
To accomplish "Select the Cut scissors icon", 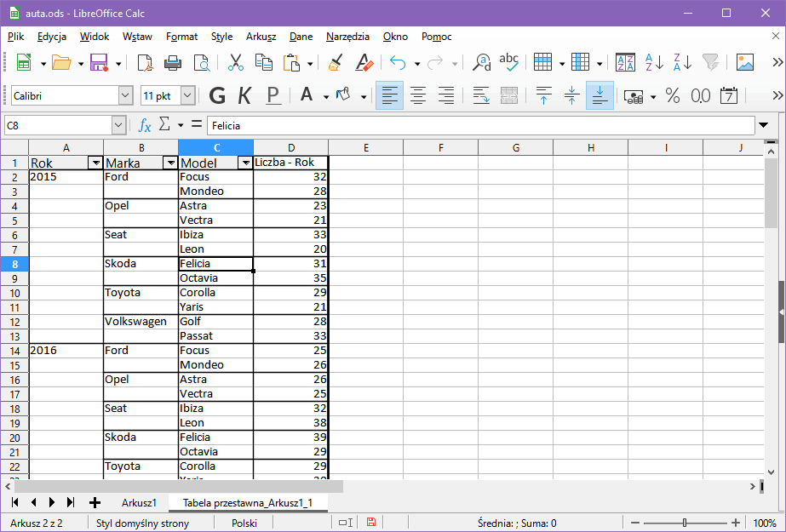I will coord(236,63).
